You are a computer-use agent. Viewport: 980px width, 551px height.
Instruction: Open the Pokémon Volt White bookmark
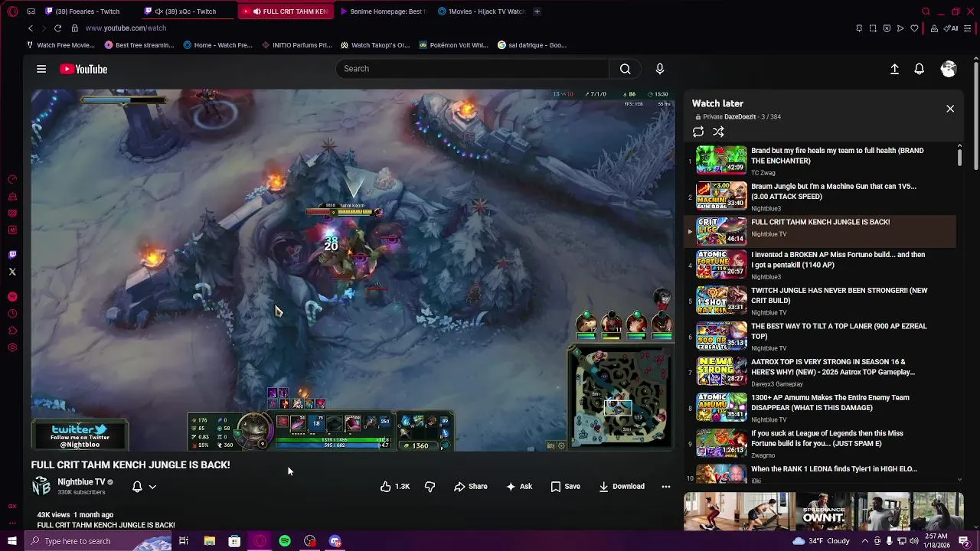pos(453,45)
